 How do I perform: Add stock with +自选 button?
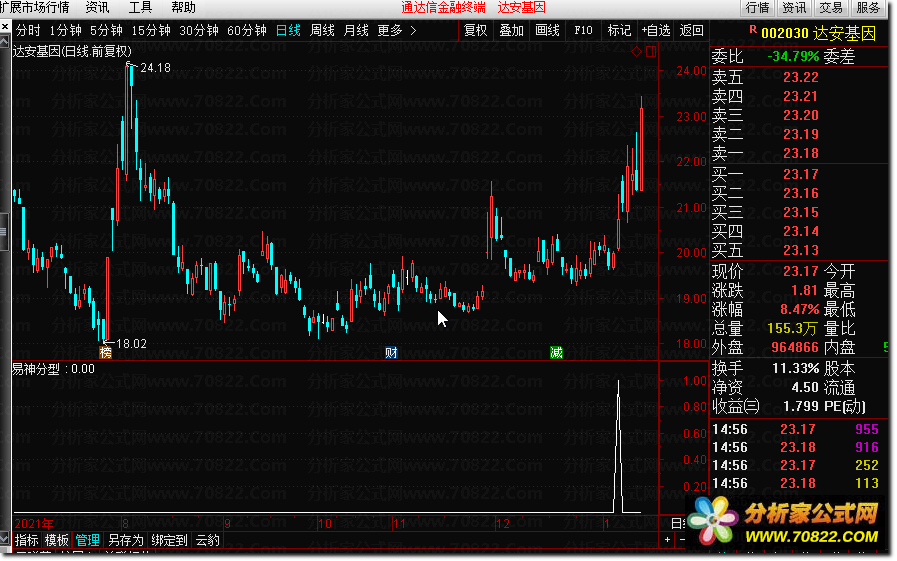click(x=656, y=30)
